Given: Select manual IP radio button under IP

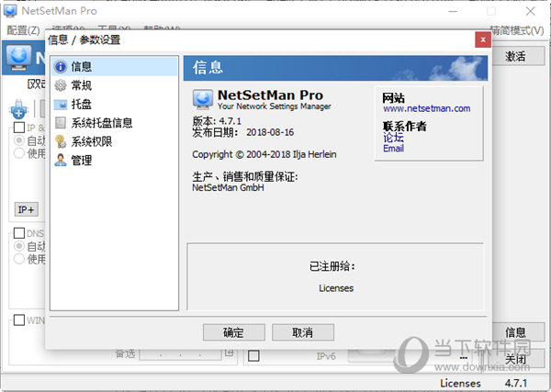Looking at the screenshot, I should click(19, 153).
